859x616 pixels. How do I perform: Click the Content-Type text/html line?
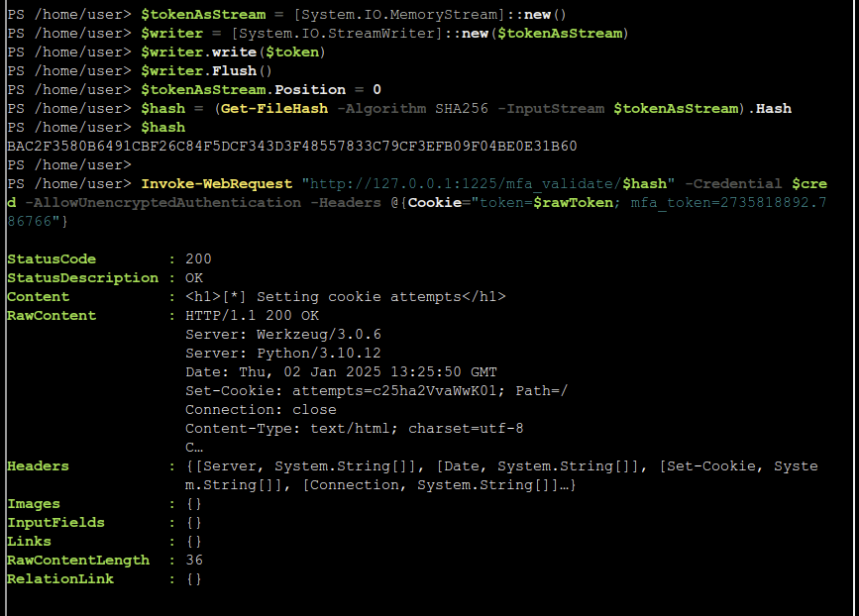pos(355,429)
